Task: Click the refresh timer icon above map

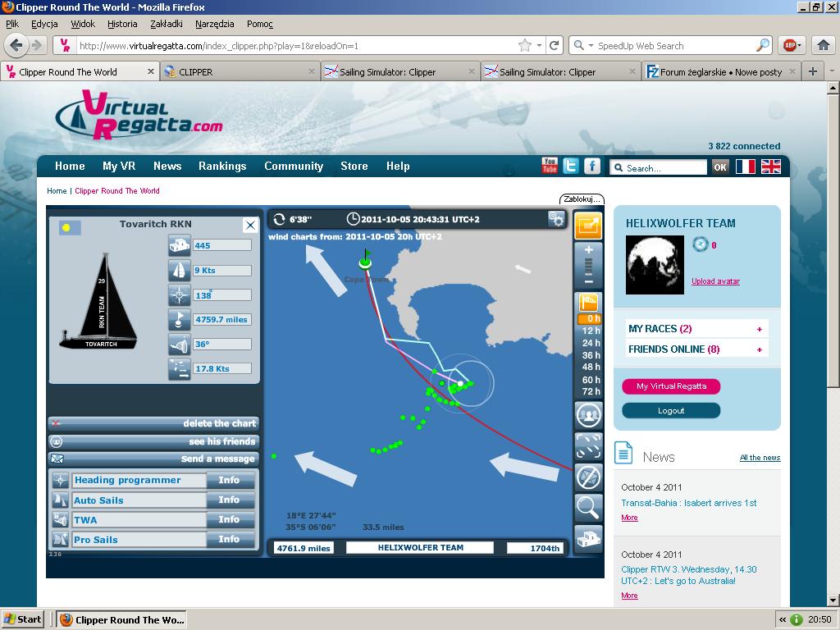Action: pyautogui.click(x=280, y=219)
